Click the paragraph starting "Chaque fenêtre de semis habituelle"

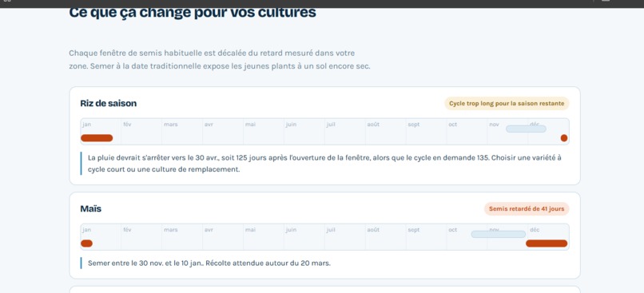click(x=220, y=60)
